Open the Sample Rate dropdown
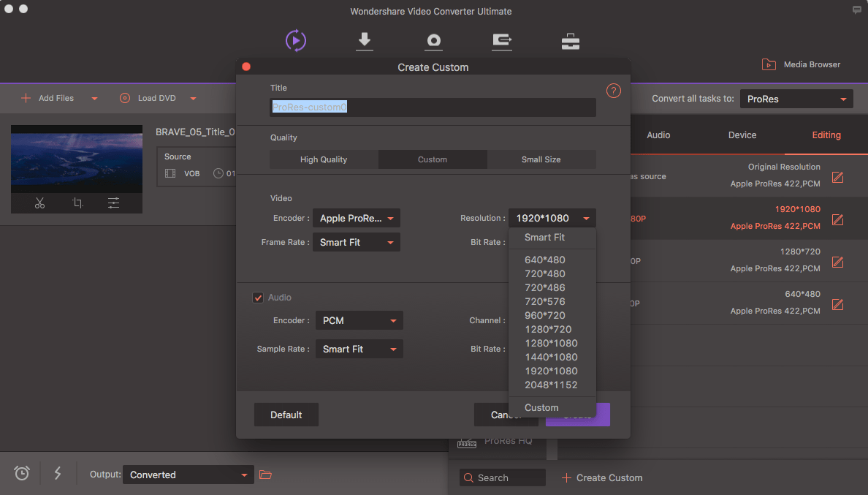 point(359,349)
